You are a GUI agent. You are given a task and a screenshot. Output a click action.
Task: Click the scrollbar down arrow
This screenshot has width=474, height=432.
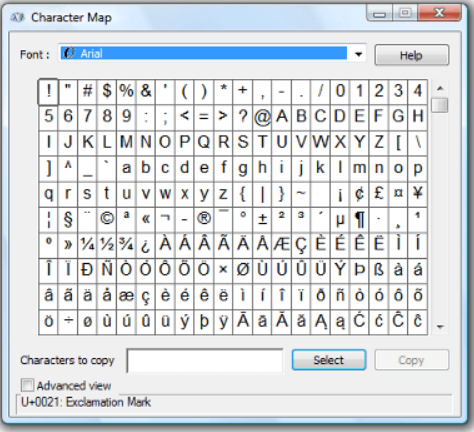click(440, 326)
